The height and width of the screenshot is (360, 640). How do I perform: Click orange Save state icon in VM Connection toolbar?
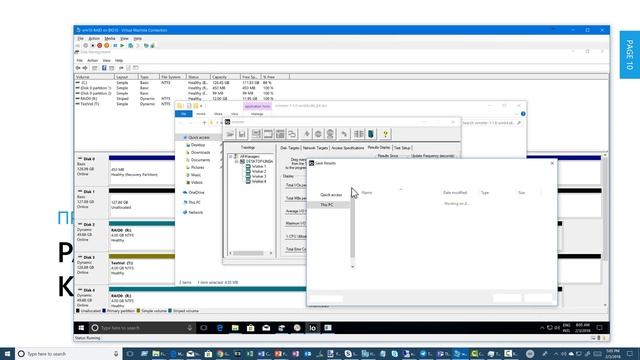tap(107, 46)
